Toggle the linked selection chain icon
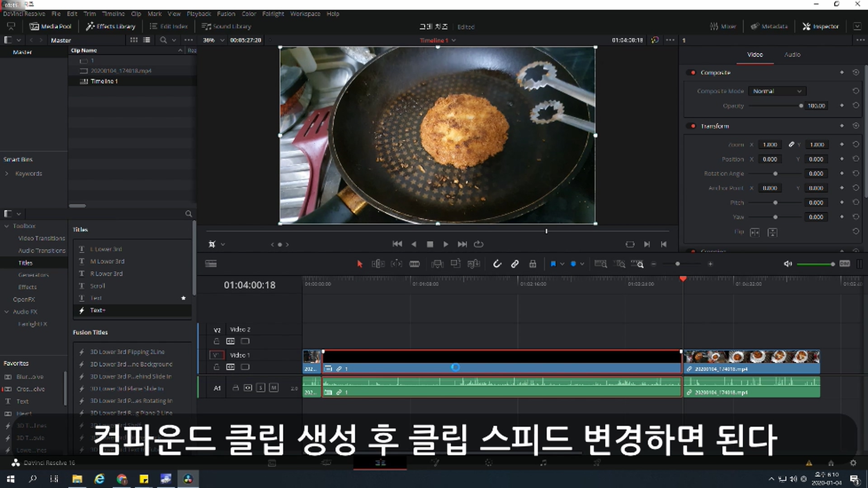The image size is (868, 488). [515, 264]
